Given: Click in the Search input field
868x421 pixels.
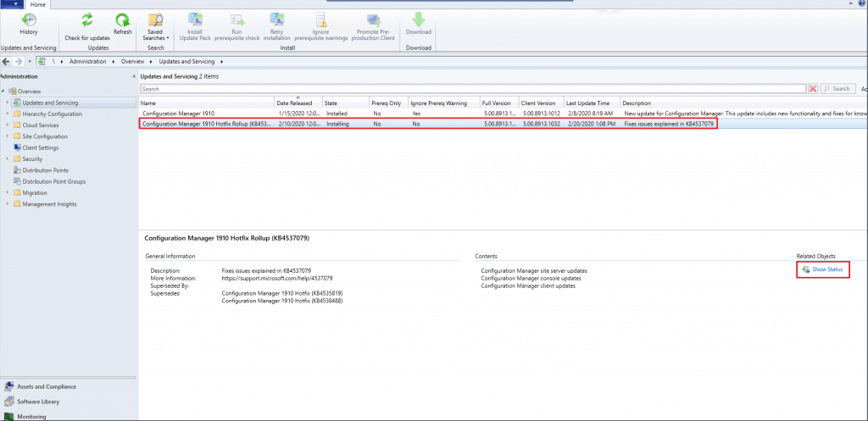Looking at the screenshot, I should point(473,89).
